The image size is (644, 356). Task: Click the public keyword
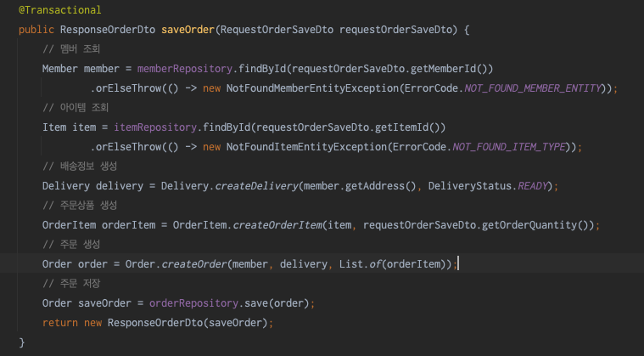36,30
